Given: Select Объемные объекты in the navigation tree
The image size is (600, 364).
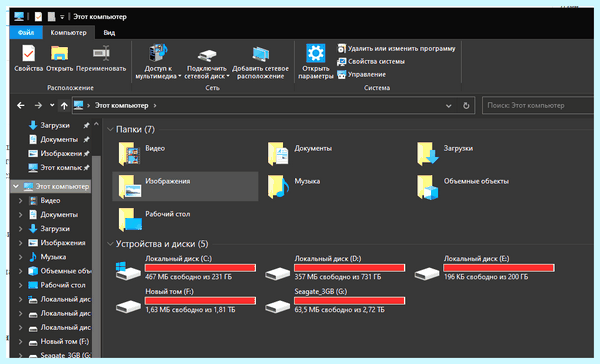Looking at the screenshot, I should [x=65, y=271].
